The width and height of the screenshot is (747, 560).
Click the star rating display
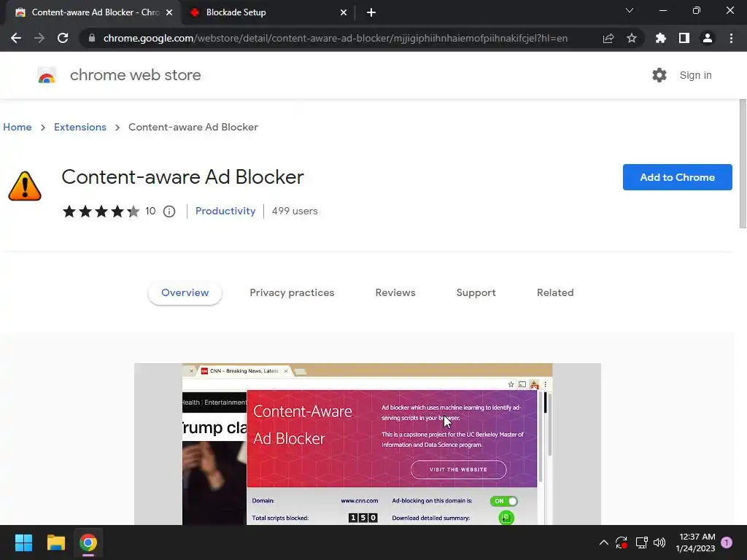[x=101, y=211]
